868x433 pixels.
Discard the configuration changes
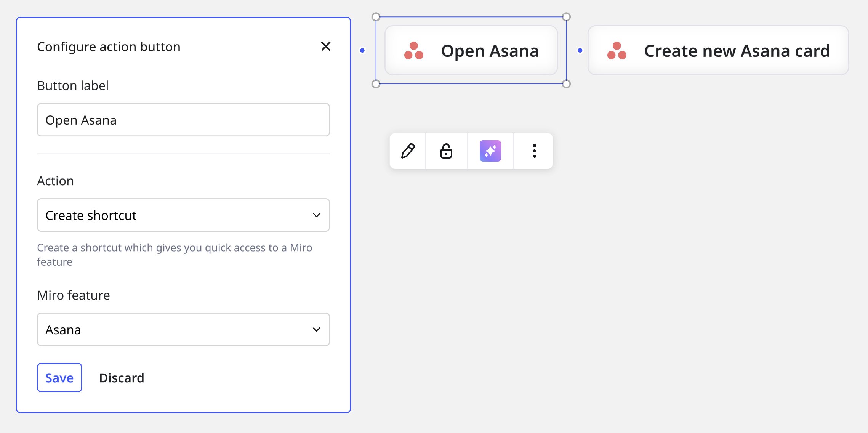coord(122,378)
